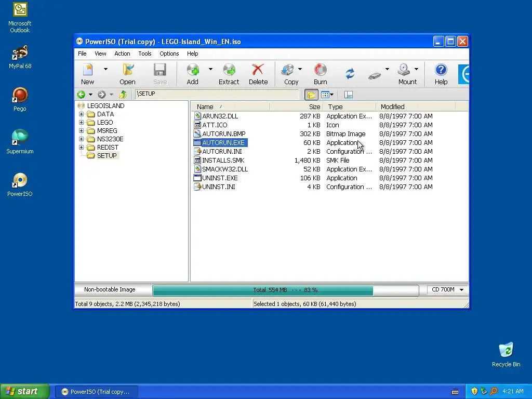Click the Extract toolbar icon
The image size is (532, 399).
click(229, 74)
